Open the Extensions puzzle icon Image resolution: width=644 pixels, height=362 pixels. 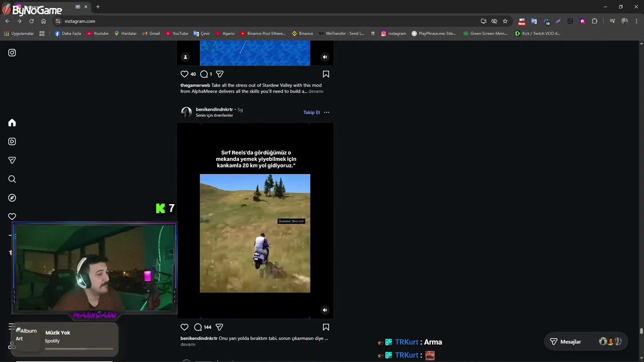[x=595, y=21]
